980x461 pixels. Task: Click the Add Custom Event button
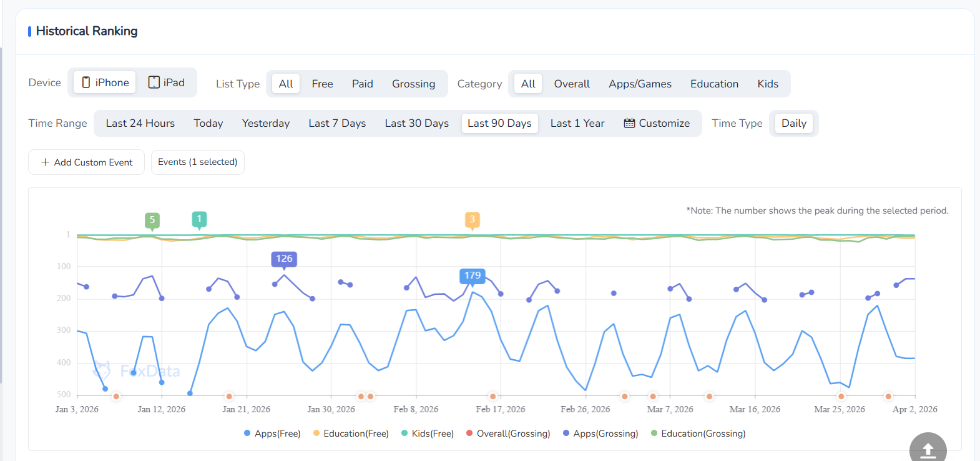click(x=87, y=162)
